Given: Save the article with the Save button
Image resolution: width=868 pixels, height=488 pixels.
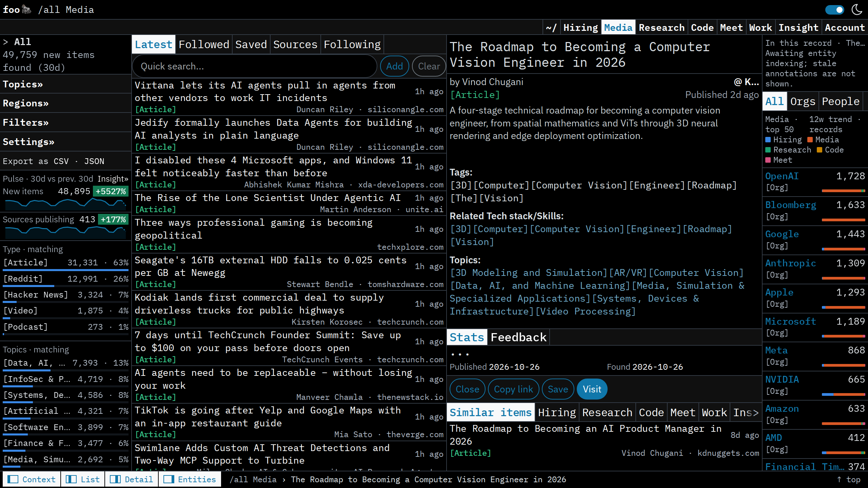Looking at the screenshot, I should [558, 389].
